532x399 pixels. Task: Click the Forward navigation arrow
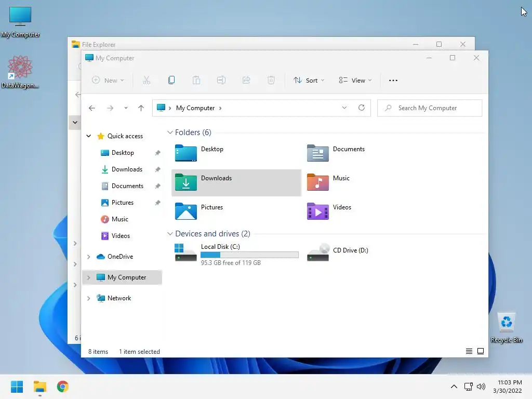(110, 108)
